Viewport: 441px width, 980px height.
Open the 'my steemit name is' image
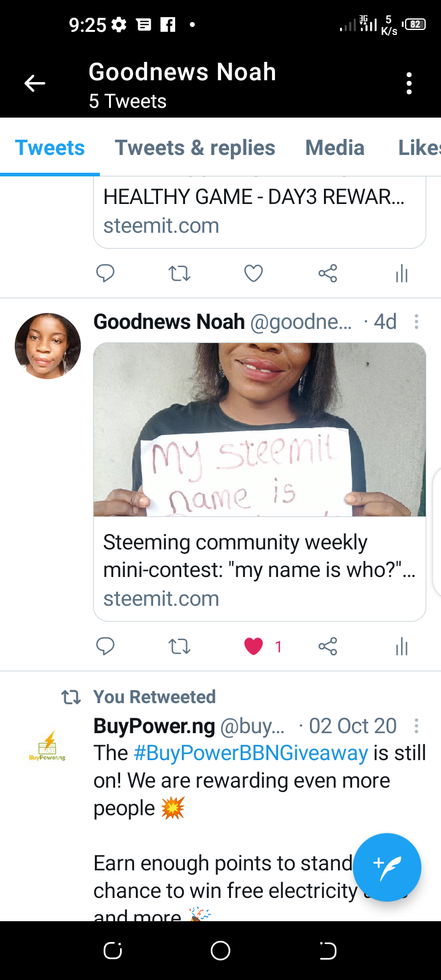(x=260, y=429)
